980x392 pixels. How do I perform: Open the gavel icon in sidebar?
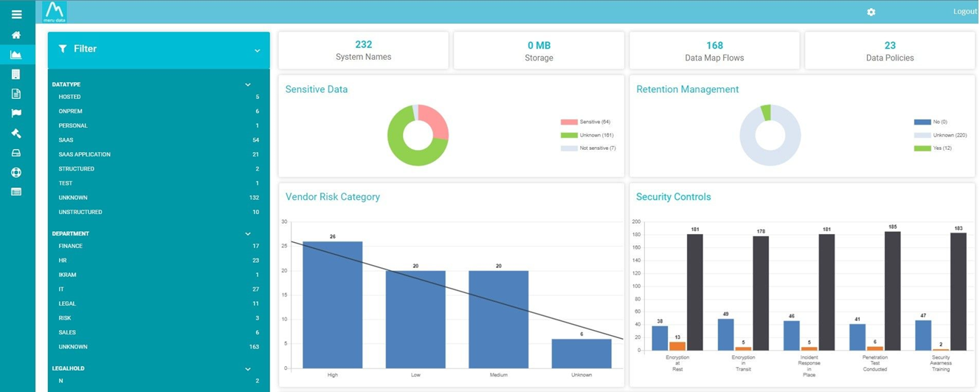pos(16,133)
